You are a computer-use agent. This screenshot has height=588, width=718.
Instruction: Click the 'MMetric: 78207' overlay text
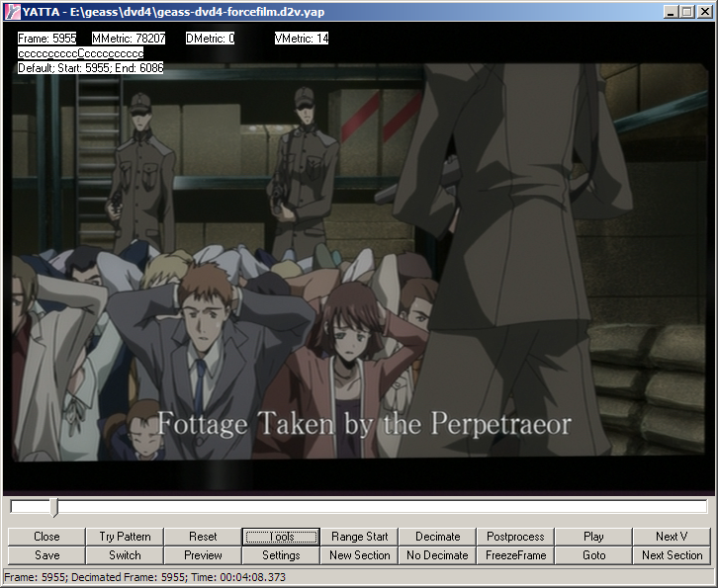[129, 39]
